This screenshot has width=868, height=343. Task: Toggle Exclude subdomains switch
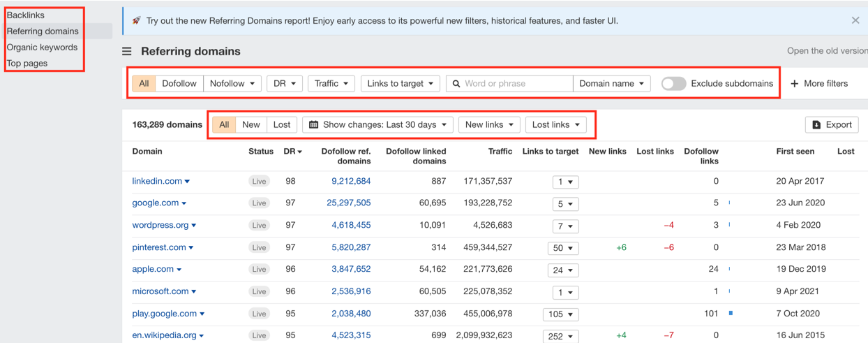(673, 84)
